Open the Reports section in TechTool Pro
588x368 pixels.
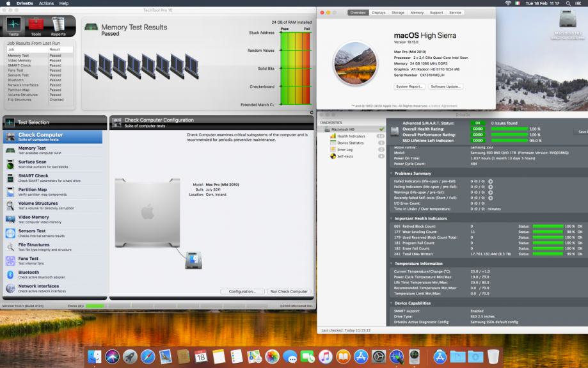pos(58,26)
